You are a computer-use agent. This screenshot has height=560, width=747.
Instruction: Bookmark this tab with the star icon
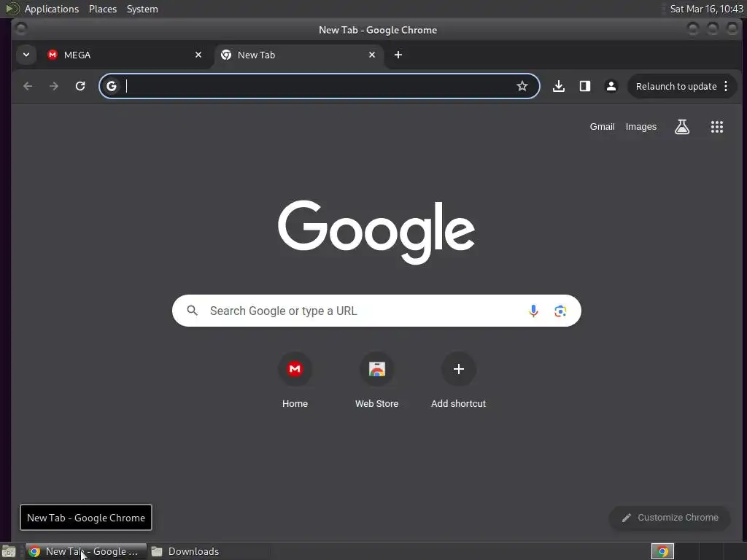(x=522, y=86)
